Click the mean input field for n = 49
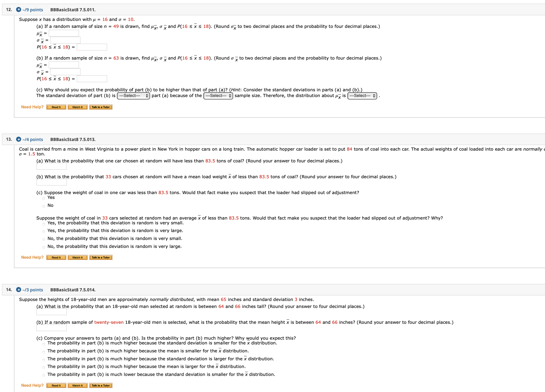This screenshot has height=392, width=545. click(x=64, y=33)
